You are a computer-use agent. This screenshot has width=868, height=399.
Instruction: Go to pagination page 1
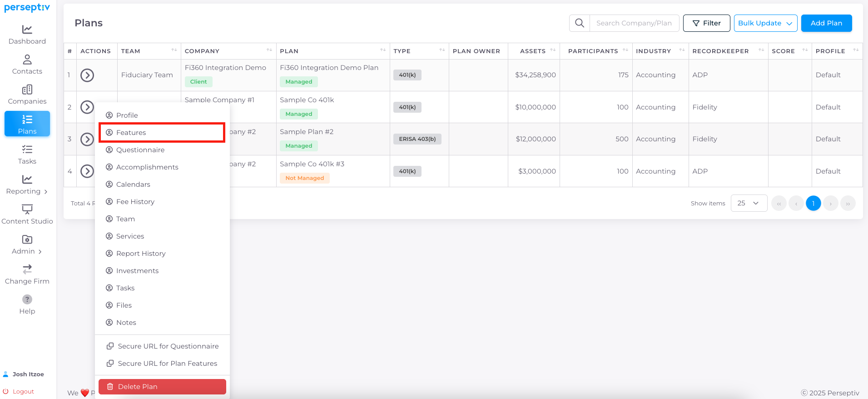pos(813,203)
